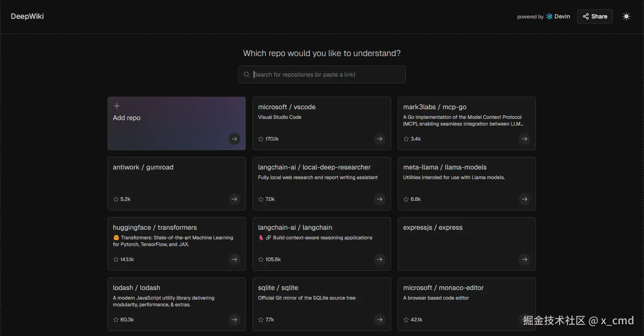644x336 pixels.
Task: Open microsoft / vscode via its arrow icon
Action: (x=380, y=139)
